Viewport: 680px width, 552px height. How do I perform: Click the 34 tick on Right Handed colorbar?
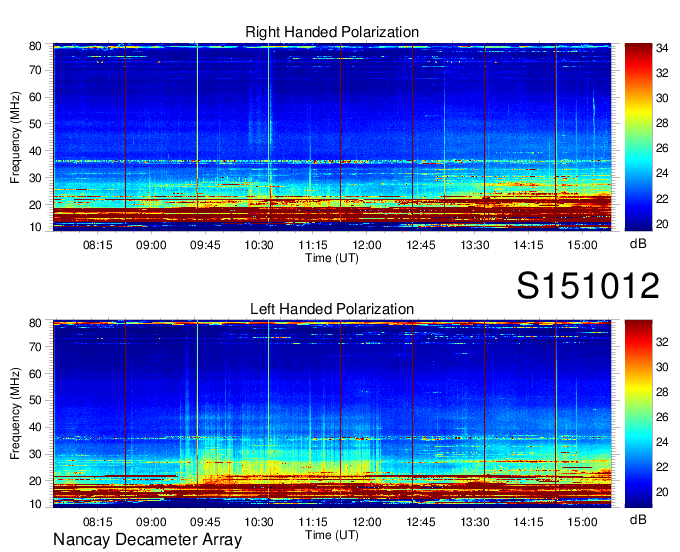tap(662, 48)
